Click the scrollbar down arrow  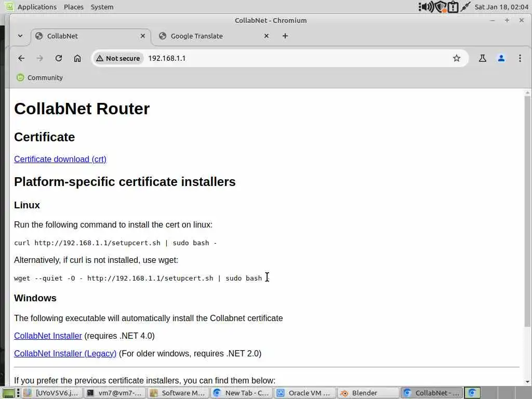click(527, 382)
